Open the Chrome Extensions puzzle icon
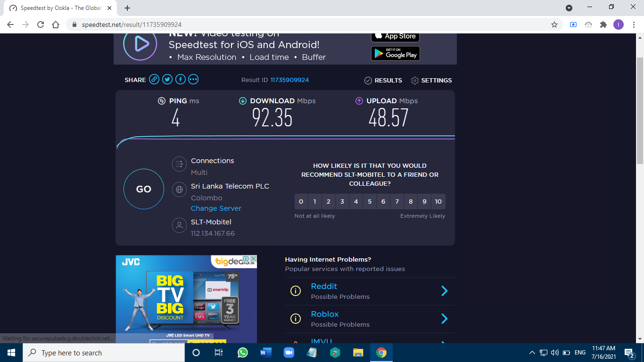644x362 pixels. tap(603, 25)
